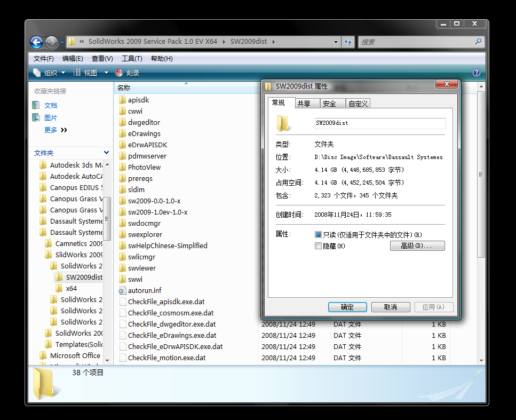Viewport: 516px width, 420px height.
Task: Open the address bar history dropdown
Action: tap(336, 42)
